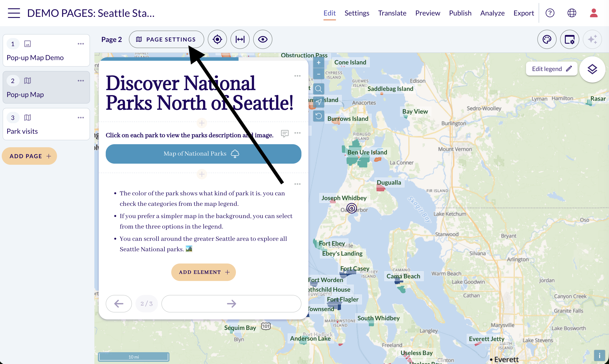Open the globe language selector
Screen dimensions: 609x364
(x=572, y=13)
